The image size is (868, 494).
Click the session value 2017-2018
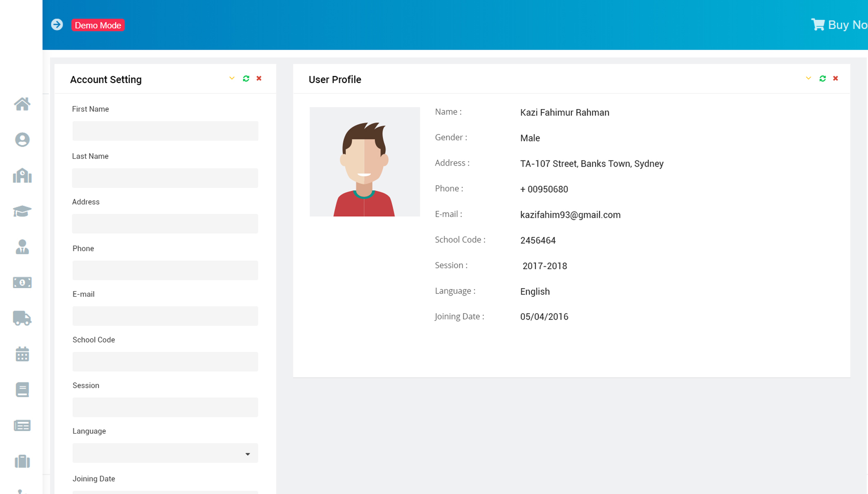click(x=545, y=266)
